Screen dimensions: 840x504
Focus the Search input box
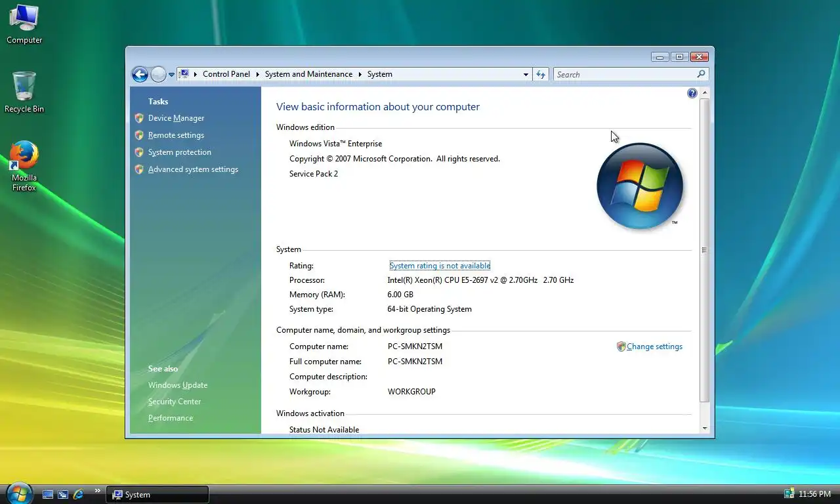pos(624,74)
